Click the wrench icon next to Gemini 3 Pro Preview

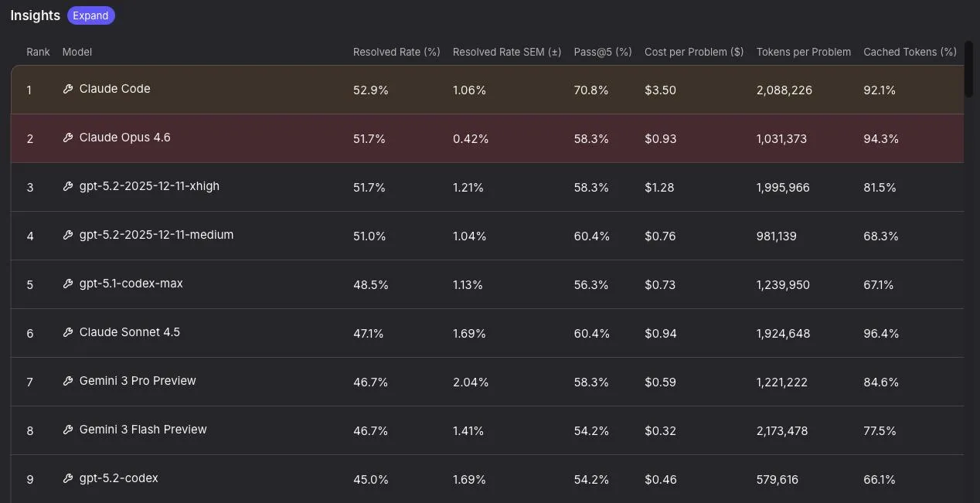click(68, 381)
